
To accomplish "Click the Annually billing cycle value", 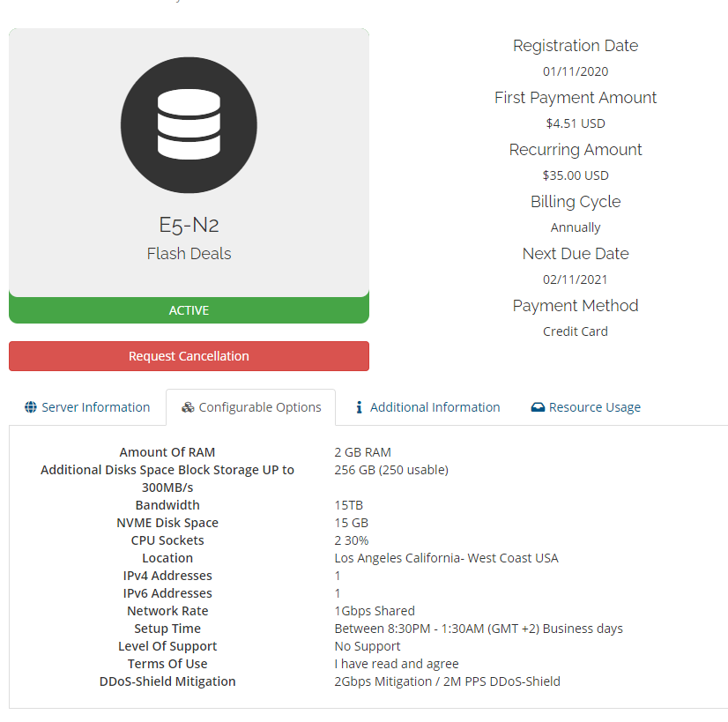I will [576, 227].
